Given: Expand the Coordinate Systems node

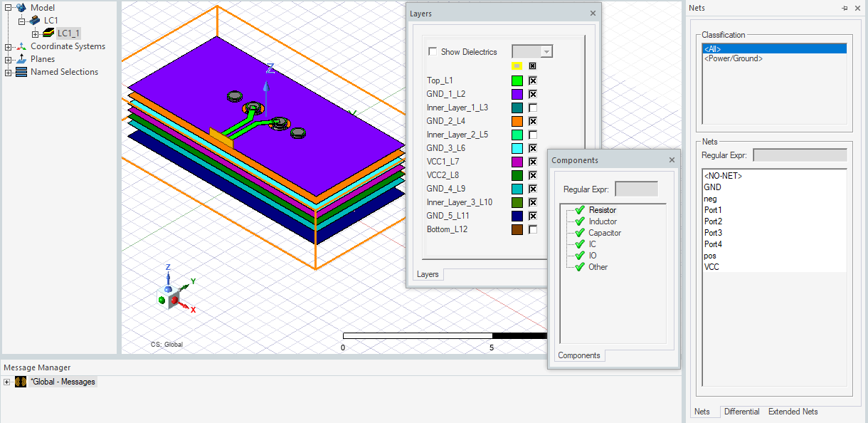Looking at the screenshot, I should coord(8,46).
